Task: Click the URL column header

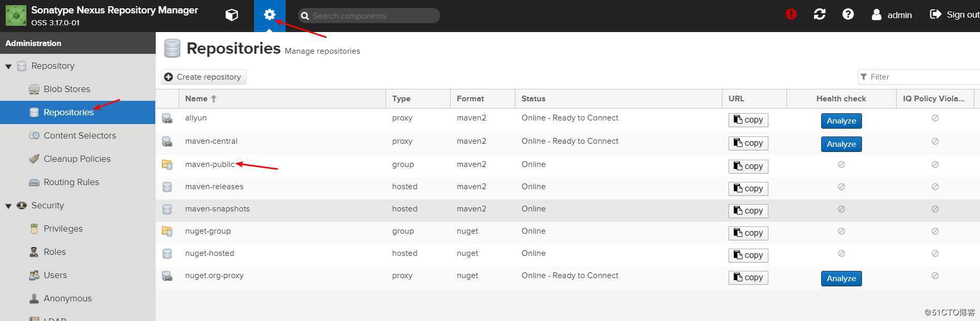Action: tap(754, 99)
